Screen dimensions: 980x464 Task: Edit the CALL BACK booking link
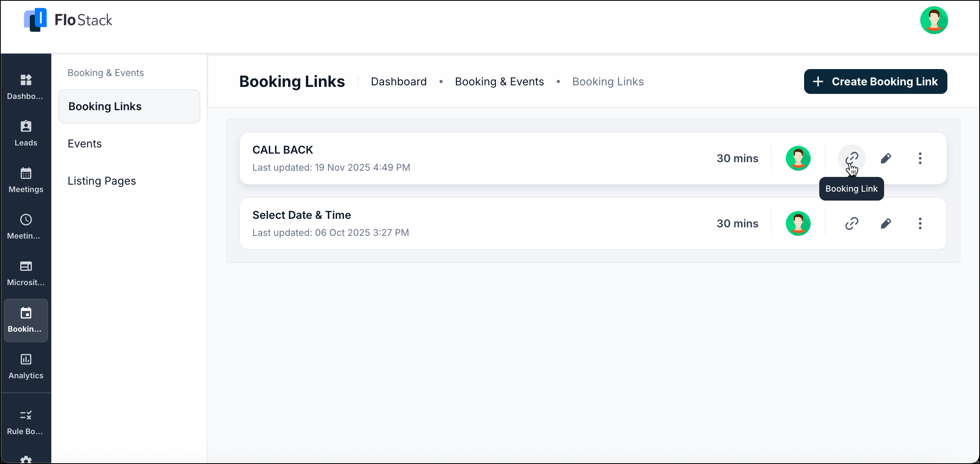pos(886,158)
